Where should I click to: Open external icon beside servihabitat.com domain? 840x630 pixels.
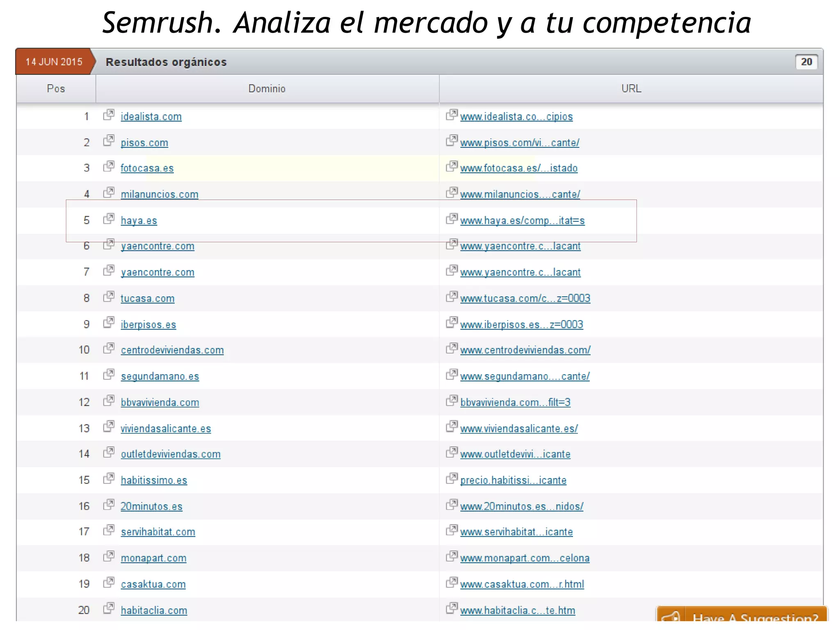point(109,530)
